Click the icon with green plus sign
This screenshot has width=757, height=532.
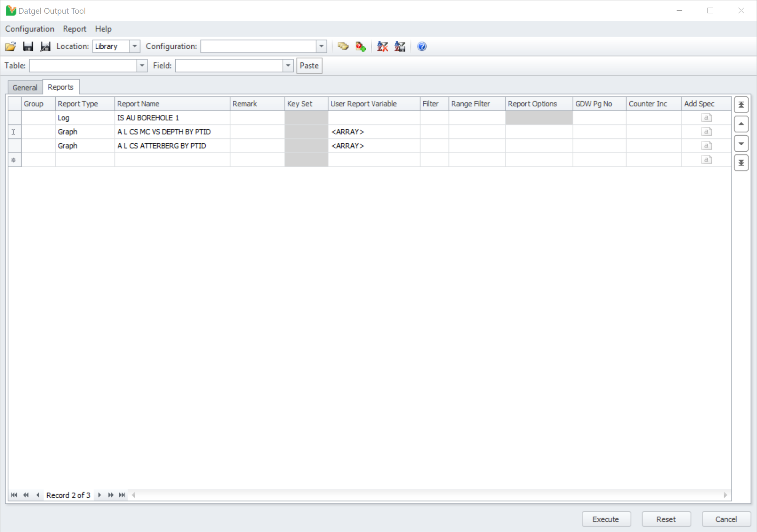tap(360, 46)
